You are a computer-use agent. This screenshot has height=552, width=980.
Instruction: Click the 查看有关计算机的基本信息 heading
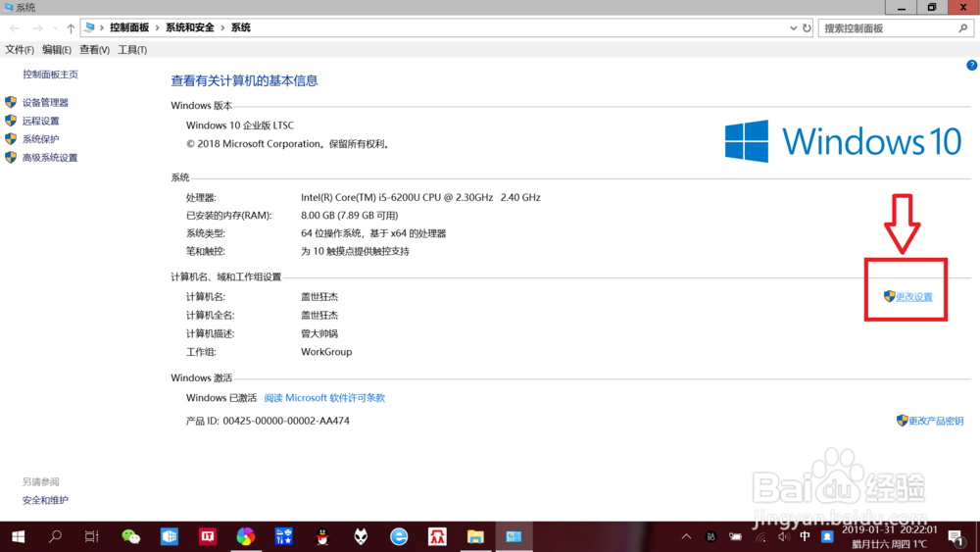point(244,80)
